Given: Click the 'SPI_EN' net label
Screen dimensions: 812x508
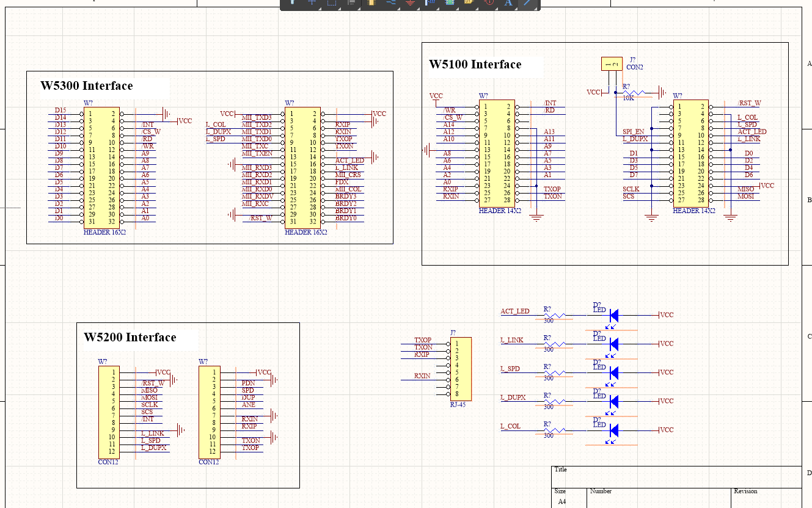Looking at the screenshot, I should point(633,131).
